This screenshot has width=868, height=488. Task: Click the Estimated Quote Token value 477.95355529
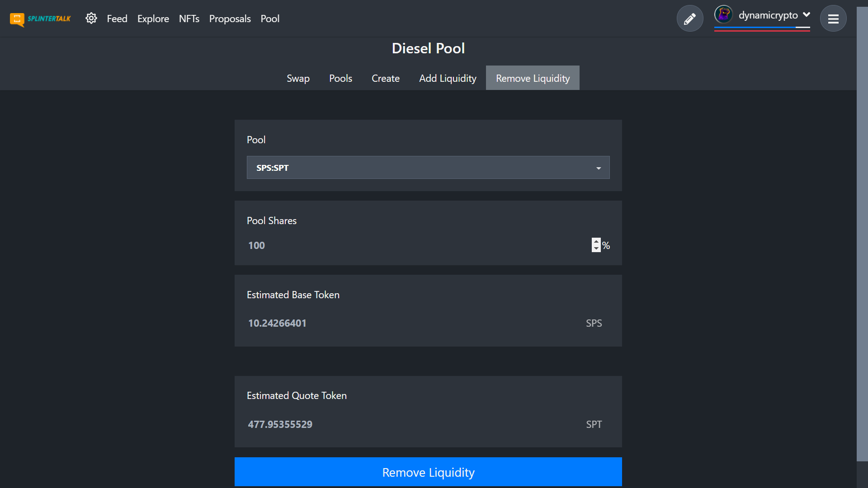point(280,424)
